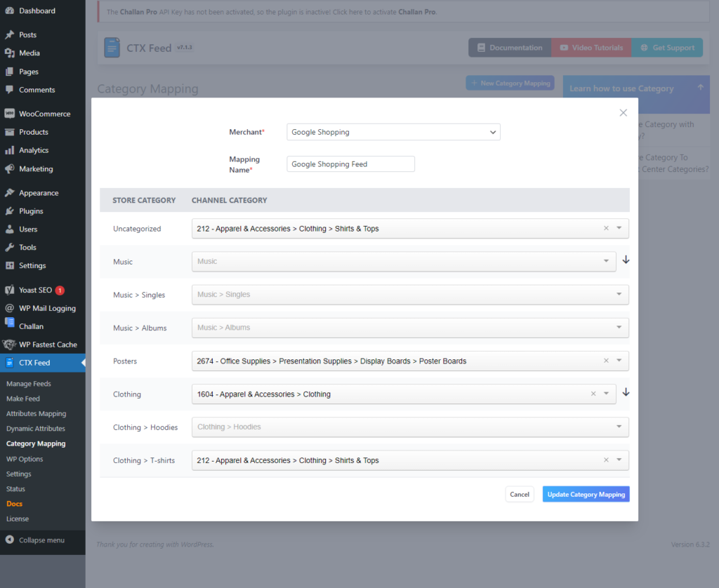Collapse the Learn how to use Category panel
This screenshot has height=588, width=719.
point(700,87)
